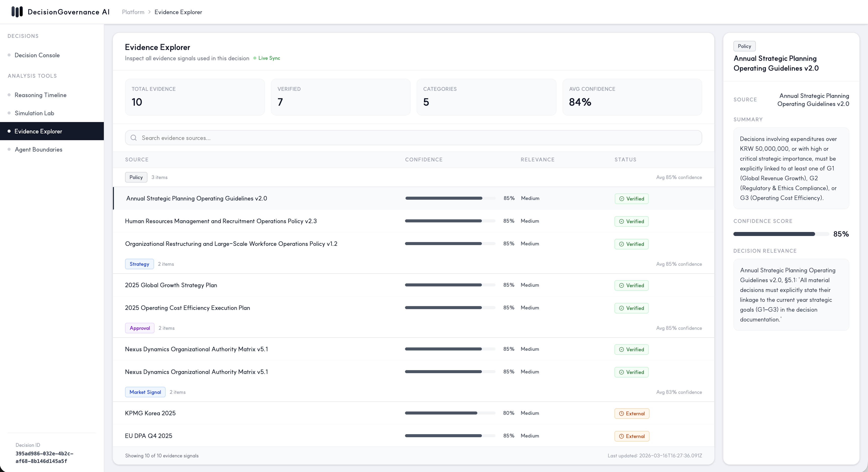Viewport: 868px width, 472px height.
Task: Click the DecisionGovernance AI logo icon
Action: point(17,12)
